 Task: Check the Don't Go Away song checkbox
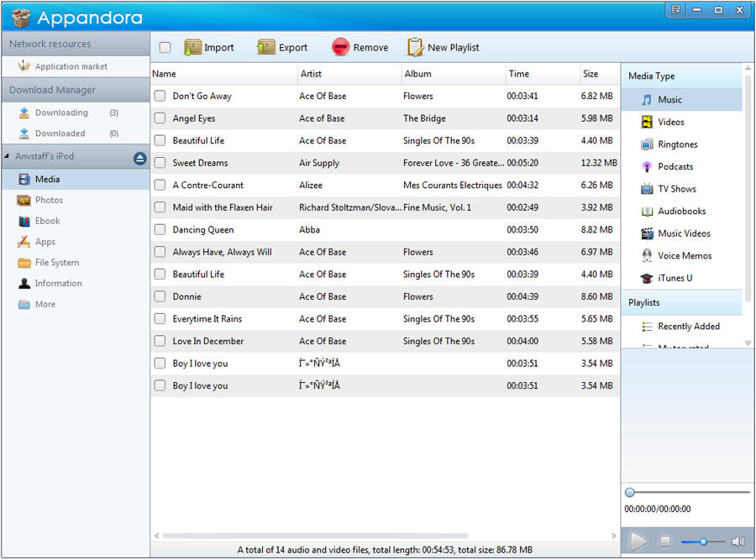[160, 96]
